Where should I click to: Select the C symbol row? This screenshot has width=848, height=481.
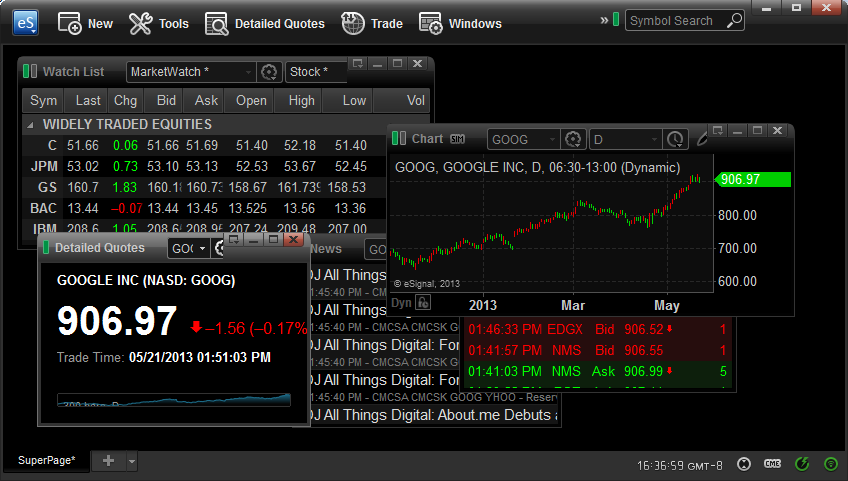[204, 146]
